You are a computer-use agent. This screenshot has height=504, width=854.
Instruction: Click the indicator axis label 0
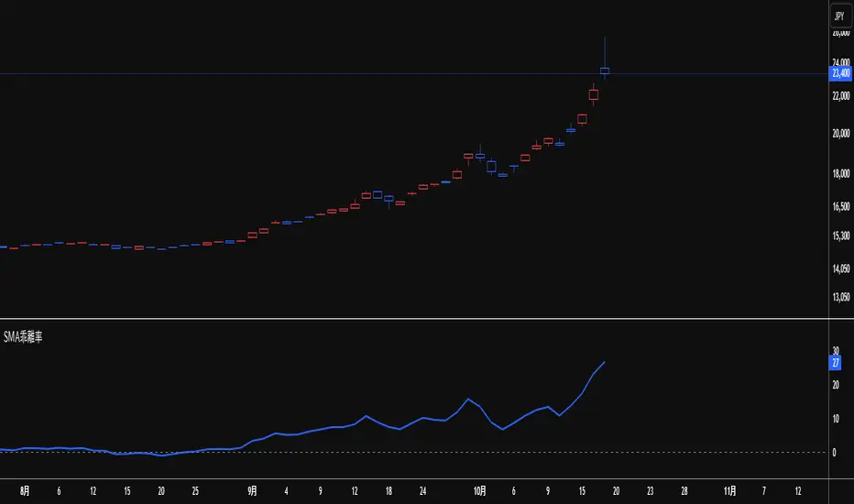pos(834,453)
